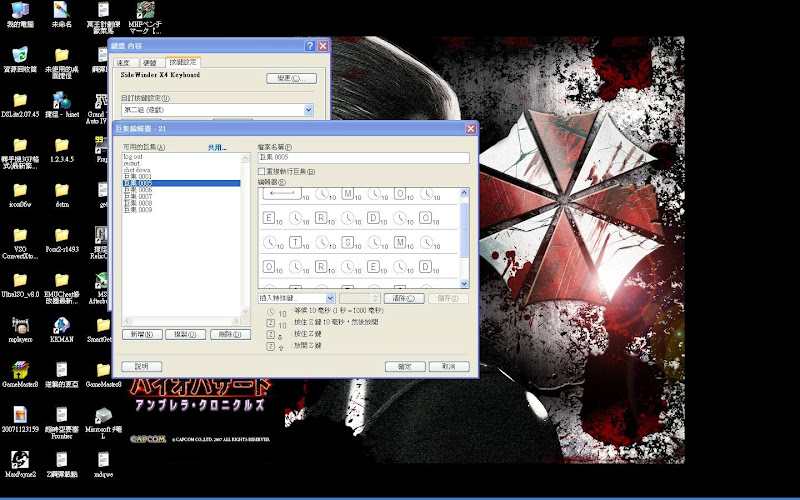Open the 未使用的桌面捷徑 folder icon
The width and height of the screenshot is (800, 500).
[62, 63]
